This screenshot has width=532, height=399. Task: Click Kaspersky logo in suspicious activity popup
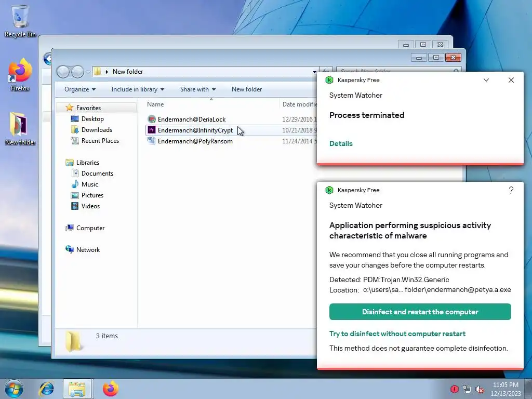pyautogui.click(x=329, y=190)
